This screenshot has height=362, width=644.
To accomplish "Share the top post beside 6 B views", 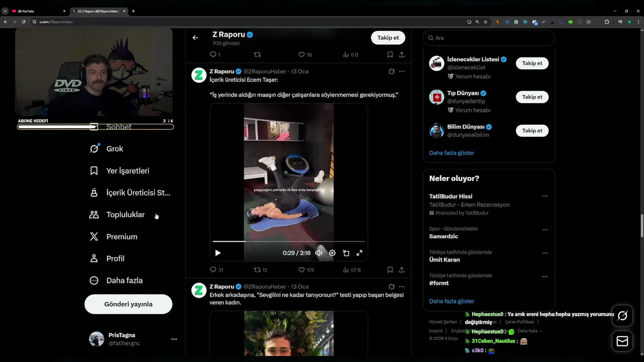I will 401,55.
